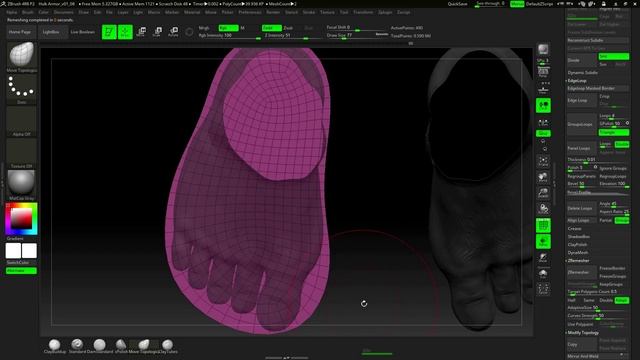Adjust the Draw Size slider
The width and height of the screenshot is (640, 360).
point(357,36)
